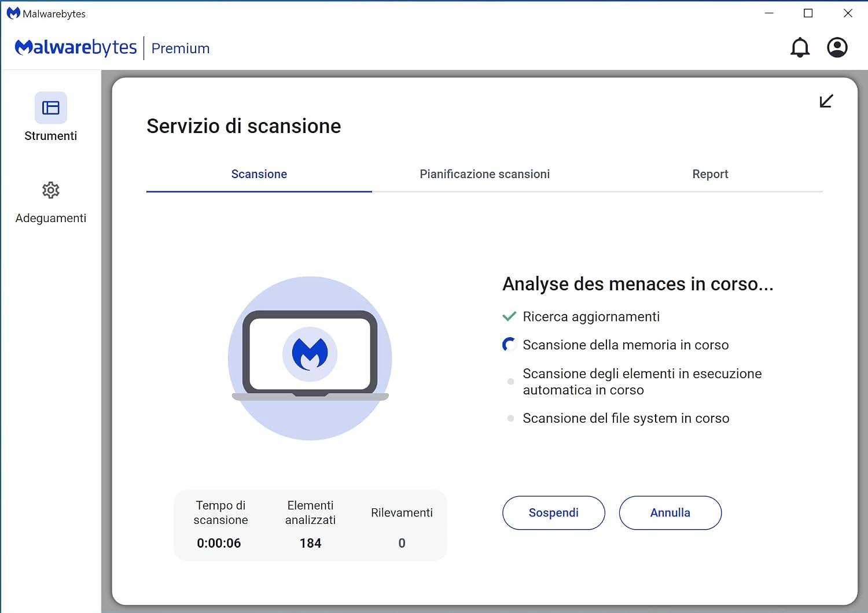868x613 pixels.
Task: Click the Premium label in the header
Action: coord(181,48)
